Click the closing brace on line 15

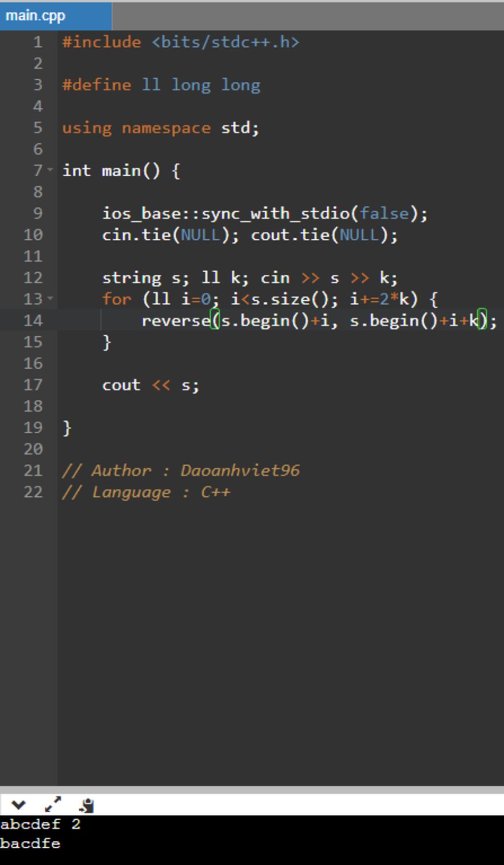pos(107,342)
